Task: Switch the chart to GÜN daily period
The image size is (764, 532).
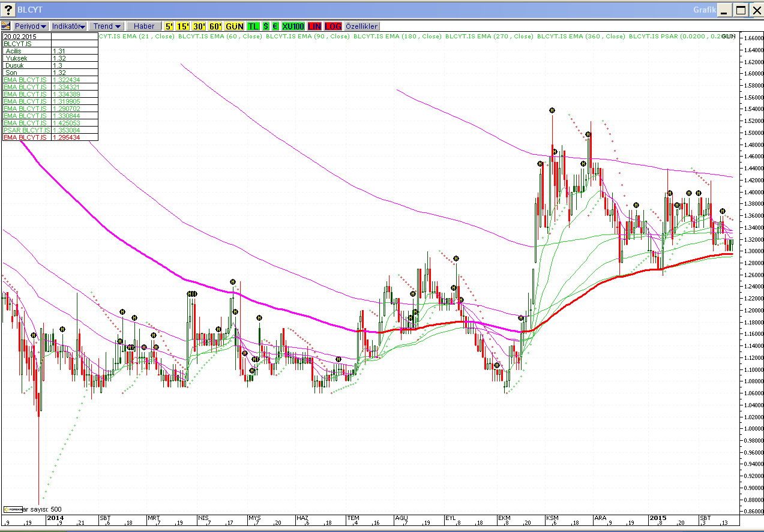Action: click(235, 26)
